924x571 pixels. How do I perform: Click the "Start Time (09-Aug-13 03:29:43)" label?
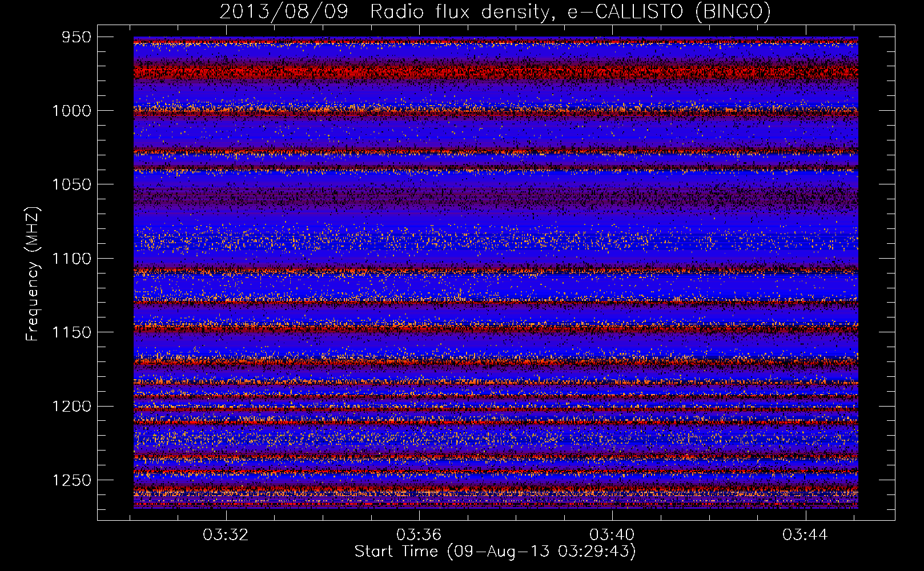coord(495,552)
